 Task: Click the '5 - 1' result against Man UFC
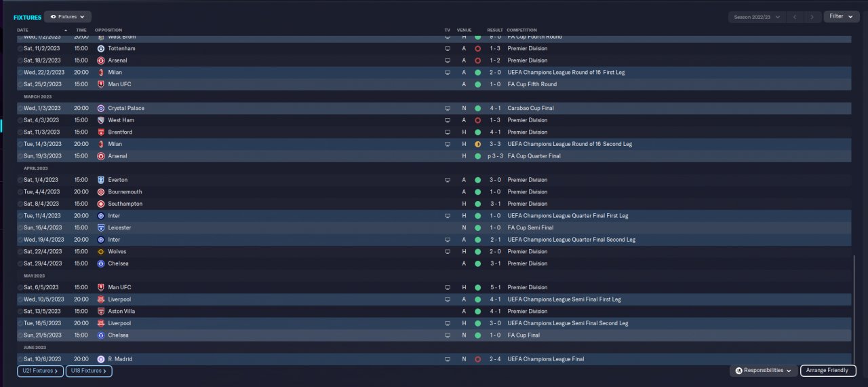point(496,287)
